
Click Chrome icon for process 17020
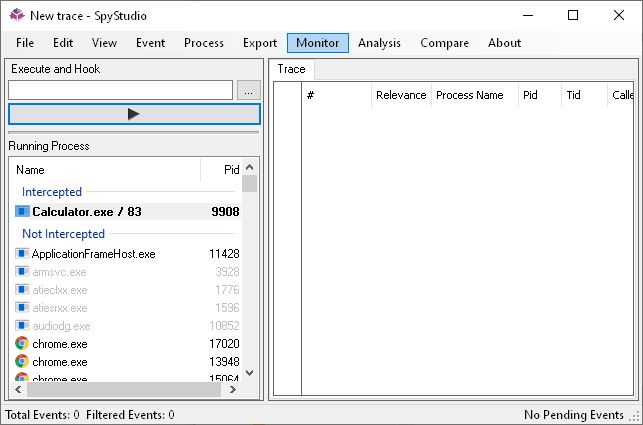tap(22, 343)
